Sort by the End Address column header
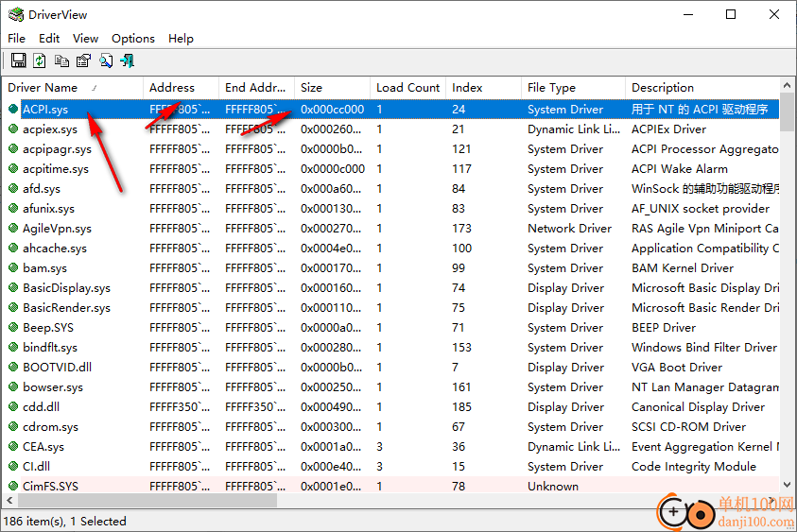Screen dimensions: 797x532 click(x=257, y=87)
